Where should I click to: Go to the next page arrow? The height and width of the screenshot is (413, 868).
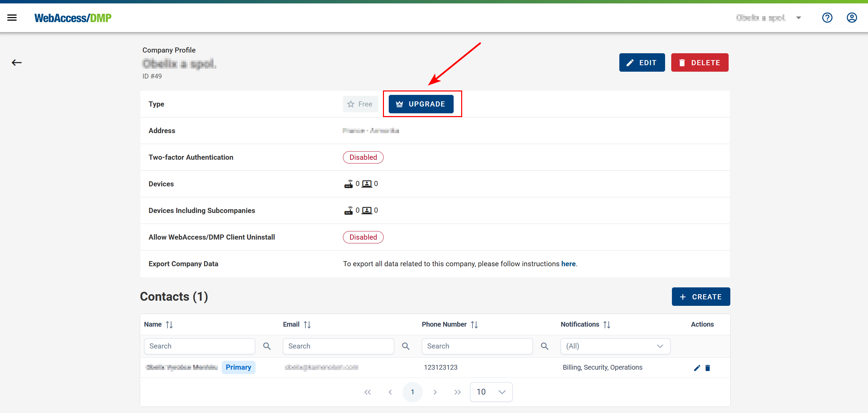click(435, 392)
